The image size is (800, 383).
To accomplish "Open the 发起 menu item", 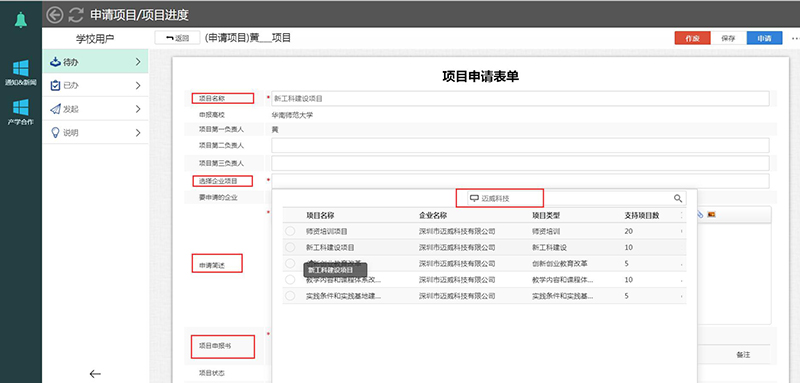I will (95, 109).
